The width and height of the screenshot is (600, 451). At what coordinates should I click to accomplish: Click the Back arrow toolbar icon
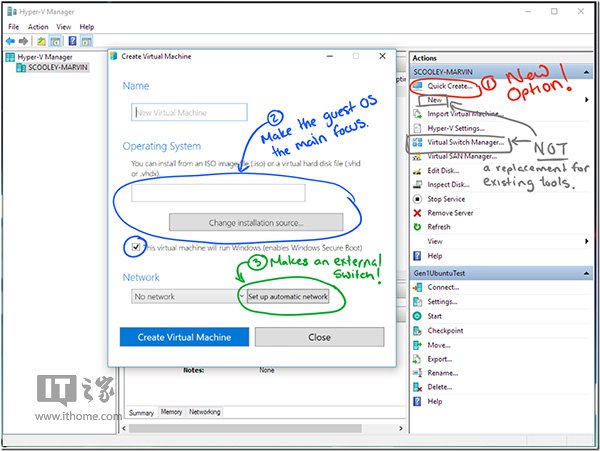(x=10, y=41)
